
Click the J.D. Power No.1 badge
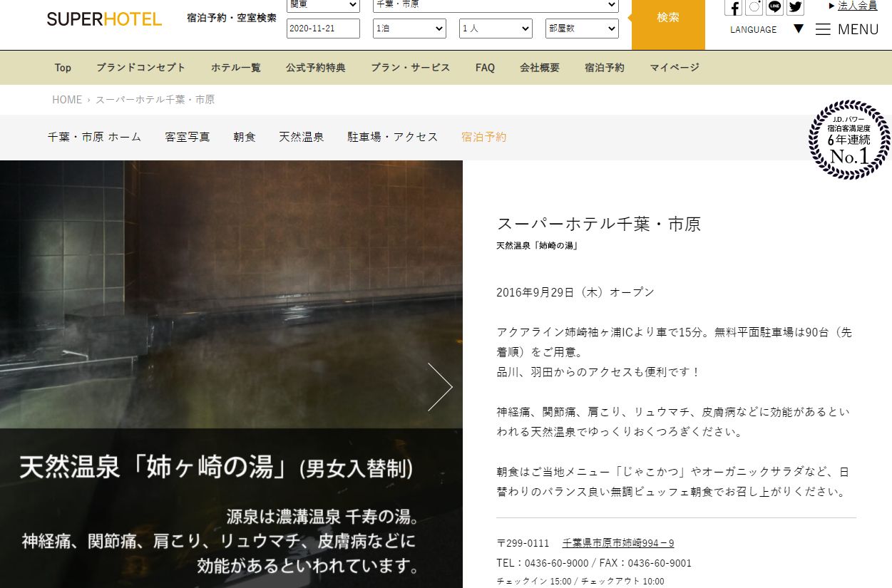850,140
